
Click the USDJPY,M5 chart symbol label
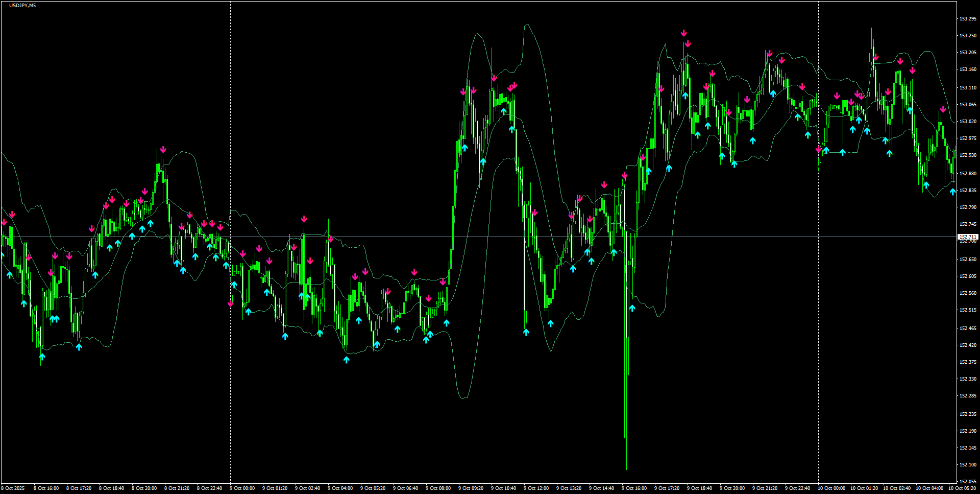[22, 6]
